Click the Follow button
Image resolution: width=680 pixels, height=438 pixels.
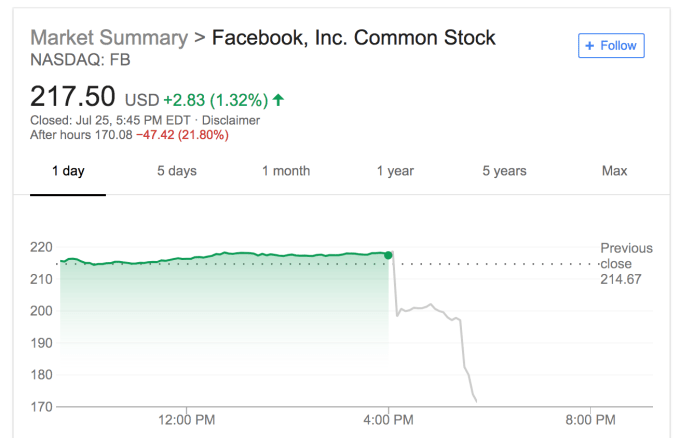[x=611, y=46]
